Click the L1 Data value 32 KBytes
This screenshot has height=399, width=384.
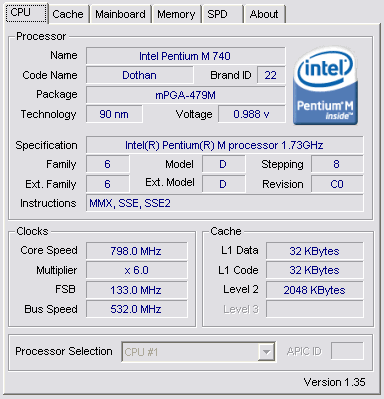click(315, 251)
